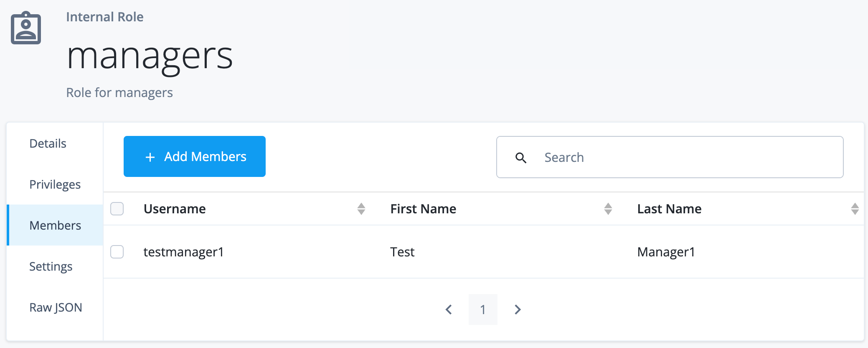
Task: Switch to the Details tab
Action: click(x=47, y=143)
